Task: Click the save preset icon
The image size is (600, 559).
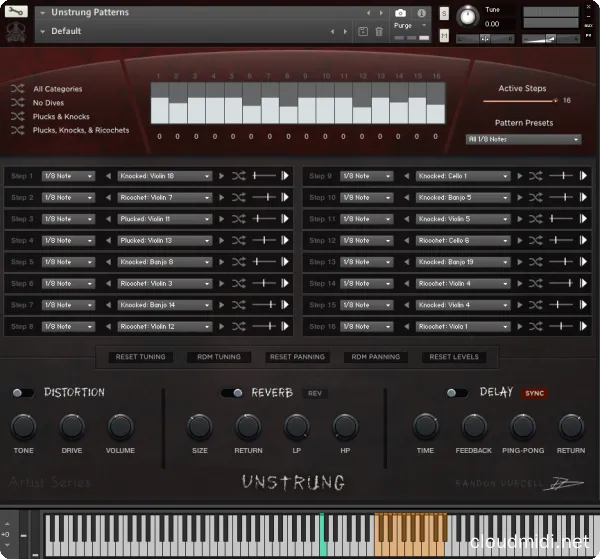Action: tap(362, 31)
